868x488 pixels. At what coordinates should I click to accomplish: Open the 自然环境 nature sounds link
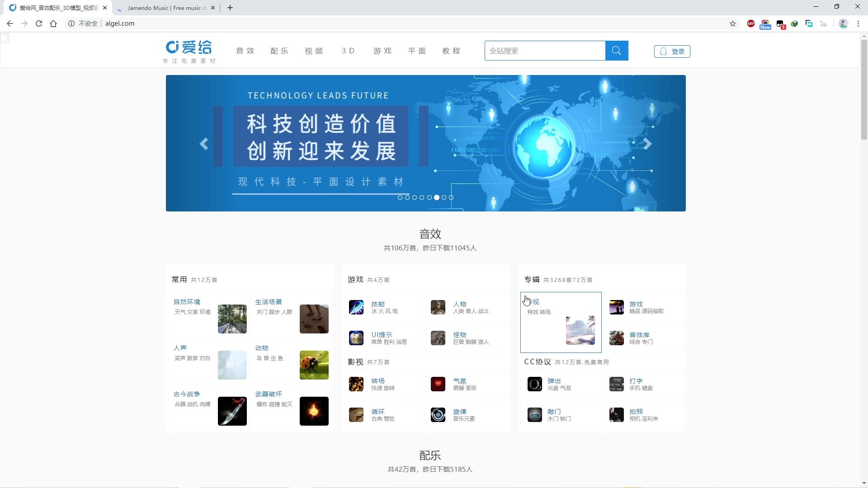(x=186, y=302)
